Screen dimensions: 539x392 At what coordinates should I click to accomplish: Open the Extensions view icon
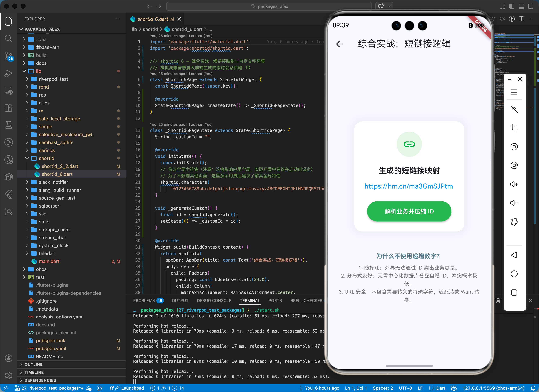click(8, 108)
